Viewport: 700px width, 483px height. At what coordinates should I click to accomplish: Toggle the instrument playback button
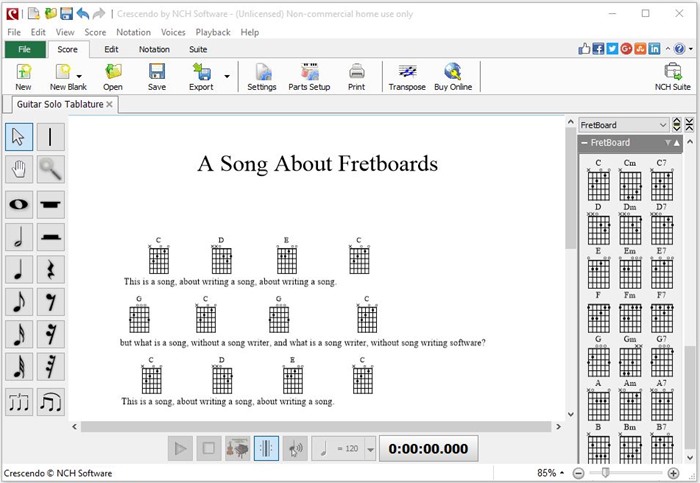click(x=238, y=449)
